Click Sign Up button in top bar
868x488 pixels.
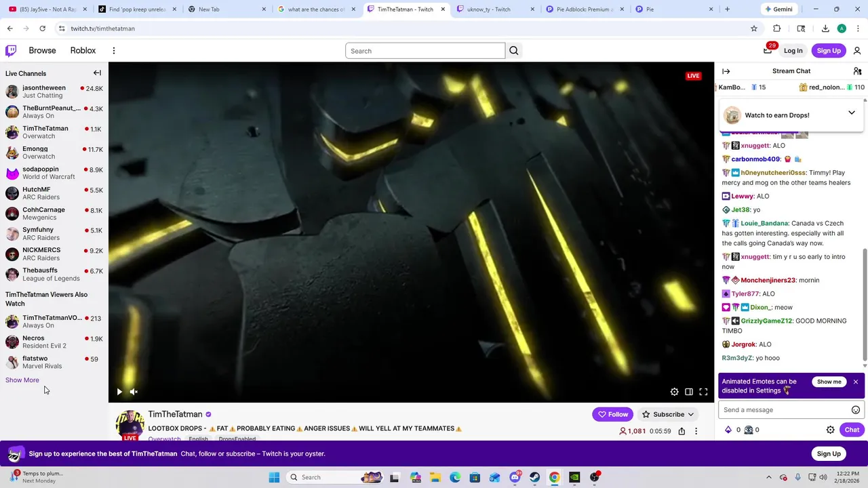click(829, 51)
